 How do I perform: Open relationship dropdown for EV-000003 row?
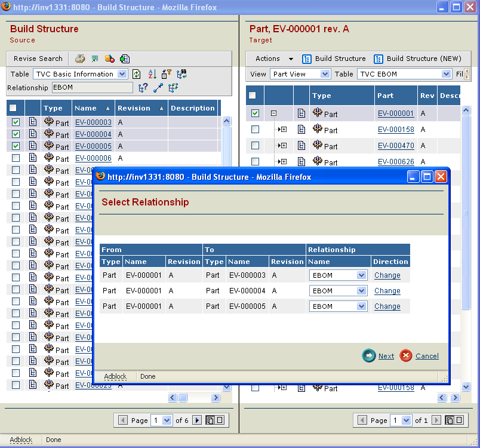coord(361,275)
